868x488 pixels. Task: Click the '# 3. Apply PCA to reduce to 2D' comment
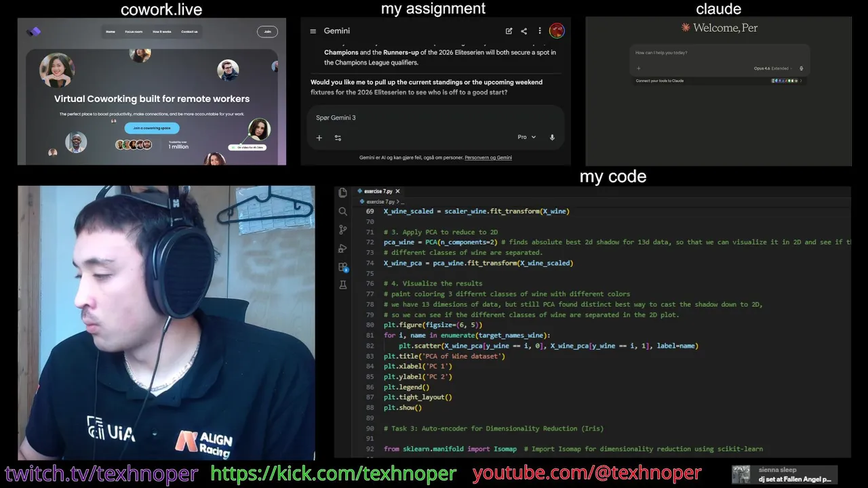coord(440,232)
